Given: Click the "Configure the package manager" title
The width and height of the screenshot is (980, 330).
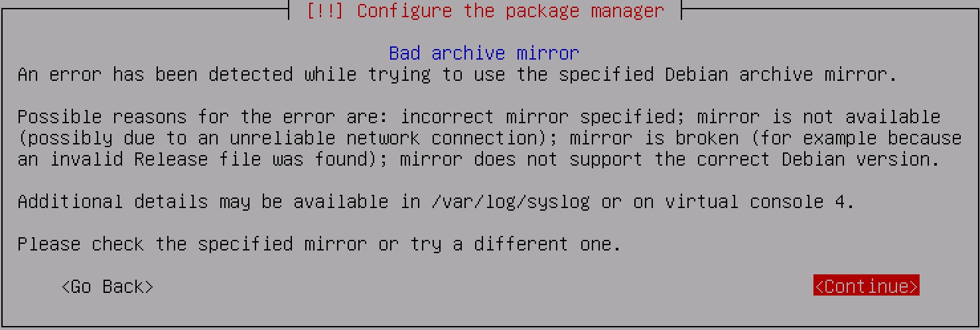Looking at the screenshot, I should pos(510,11).
